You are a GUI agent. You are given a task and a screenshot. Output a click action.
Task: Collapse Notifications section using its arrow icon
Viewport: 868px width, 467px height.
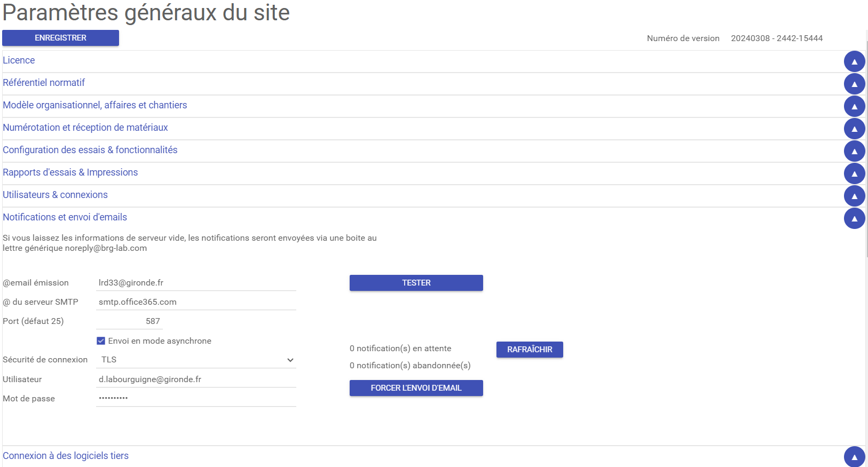click(854, 218)
